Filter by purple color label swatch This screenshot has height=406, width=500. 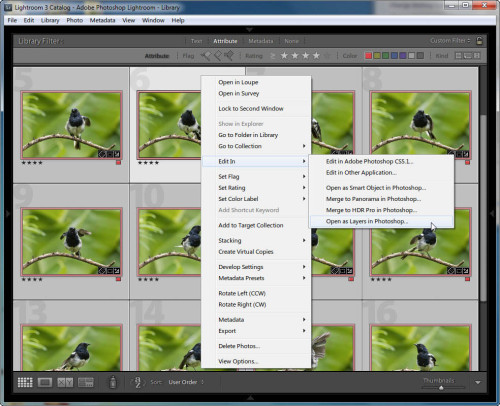point(403,55)
